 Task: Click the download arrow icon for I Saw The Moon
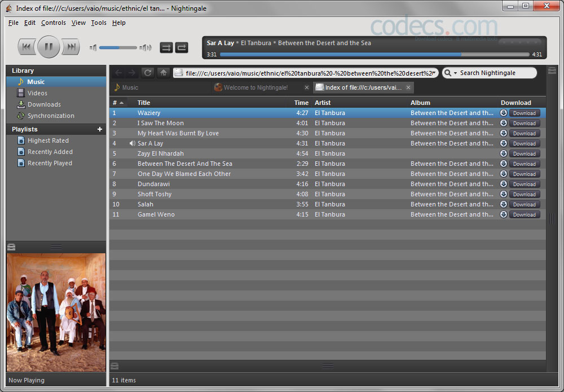tap(504, 123)
